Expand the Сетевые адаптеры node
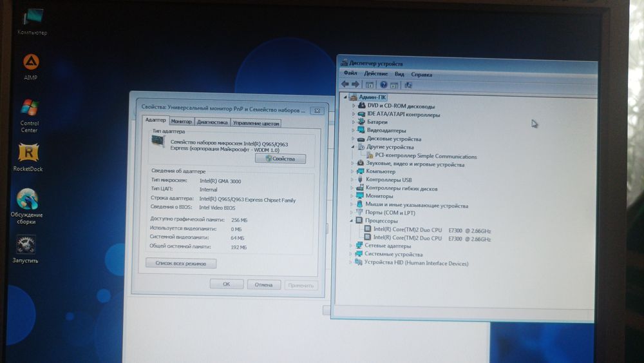Viewport: 644px width, 363px height. (x=351, y=246)
